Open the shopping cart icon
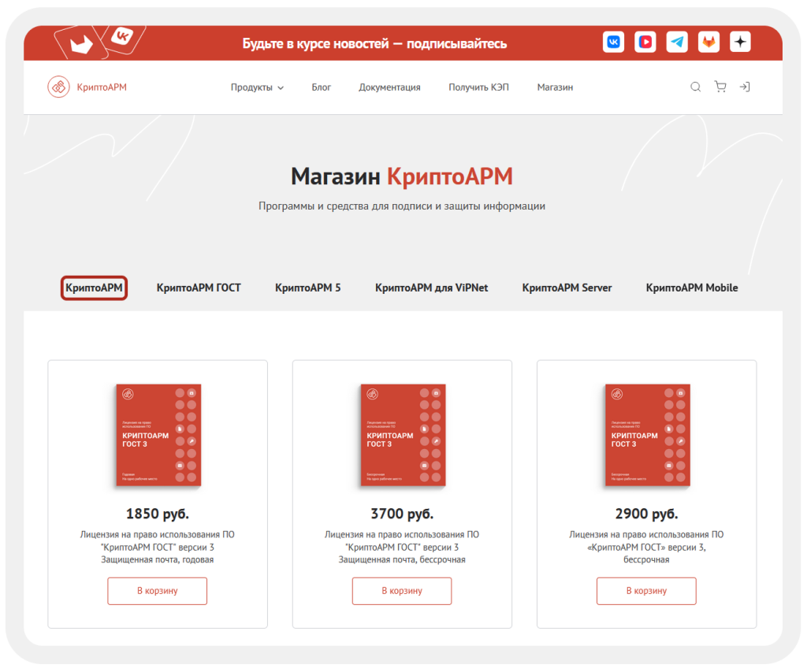The width and height of the screenshot is (807, 672). 720,87
